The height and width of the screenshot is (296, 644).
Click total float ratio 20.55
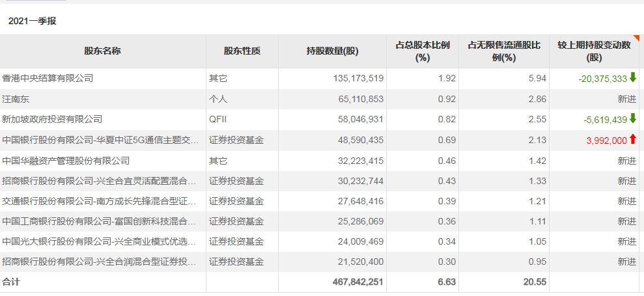point(535,282)
